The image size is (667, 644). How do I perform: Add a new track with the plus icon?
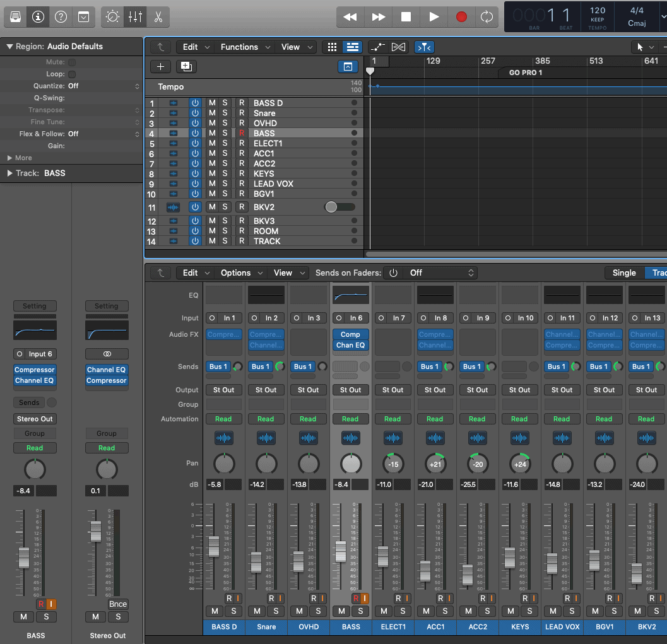tap(160, 66)
